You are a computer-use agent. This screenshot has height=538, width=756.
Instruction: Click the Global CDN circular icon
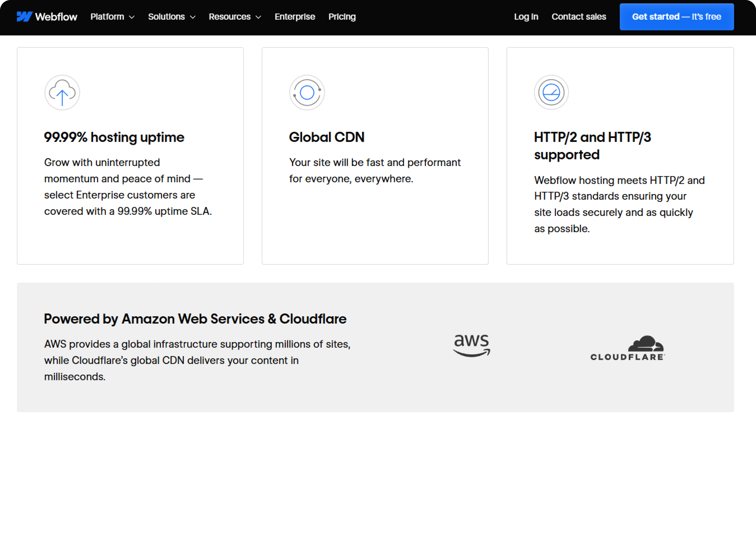[x=307, y=92]
